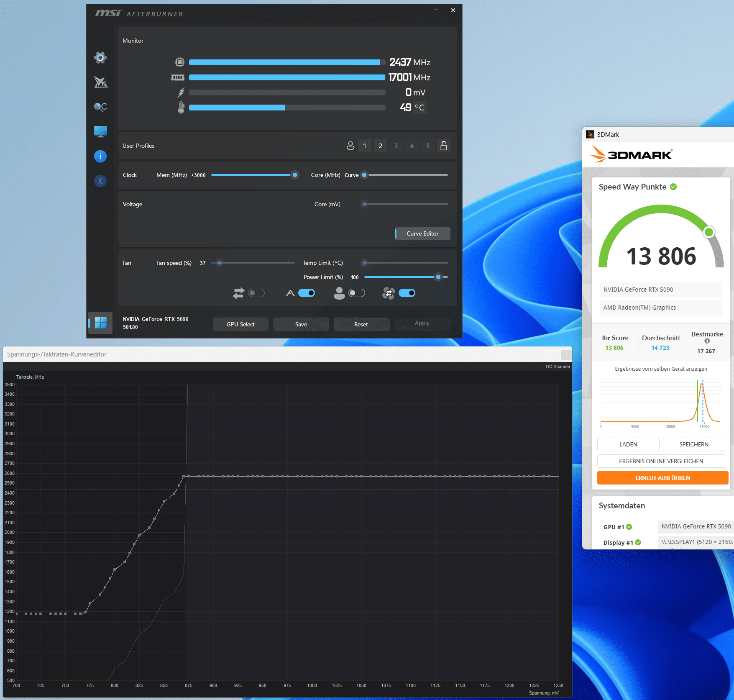Select user profile slot 1
Image resolution: width=734 pixels, height=700 pixels.
pyautogui.click(x=365, y=146)
